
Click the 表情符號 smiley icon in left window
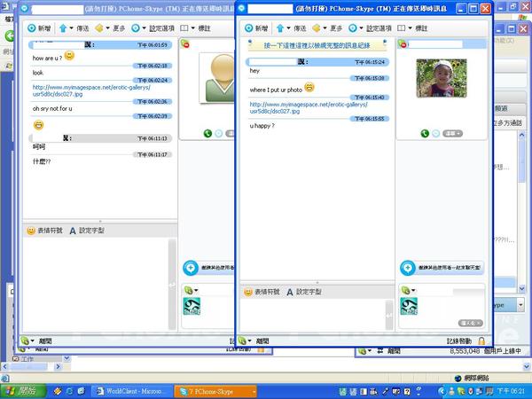click(31, 231)
